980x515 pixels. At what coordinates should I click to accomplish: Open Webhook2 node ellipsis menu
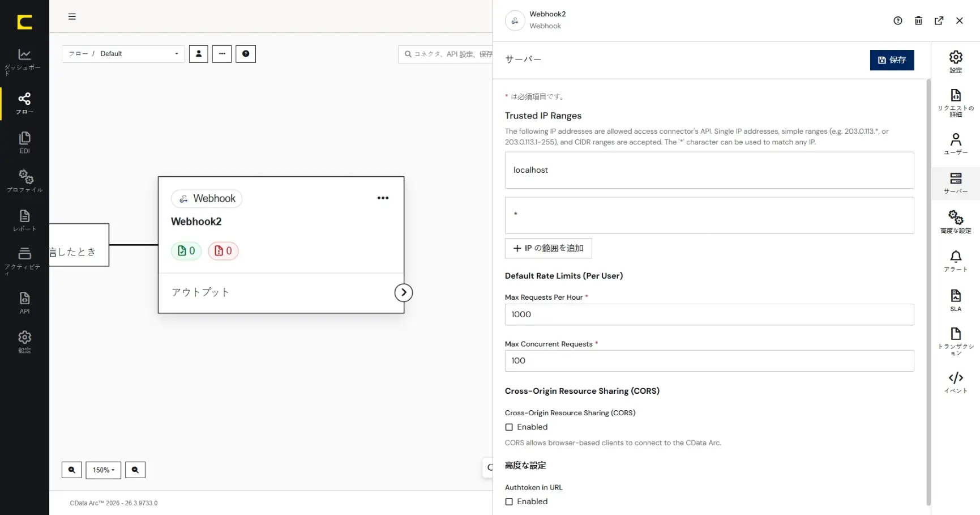coord(383,198)
